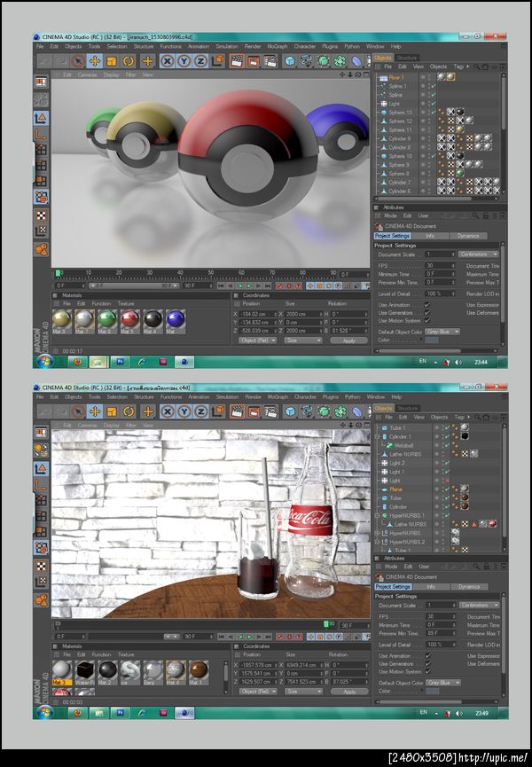Select the Rotate tool in Coca-Cola scene window
Image resolution: width=532 pixels, height=767 pixels.
click(128, 411)
